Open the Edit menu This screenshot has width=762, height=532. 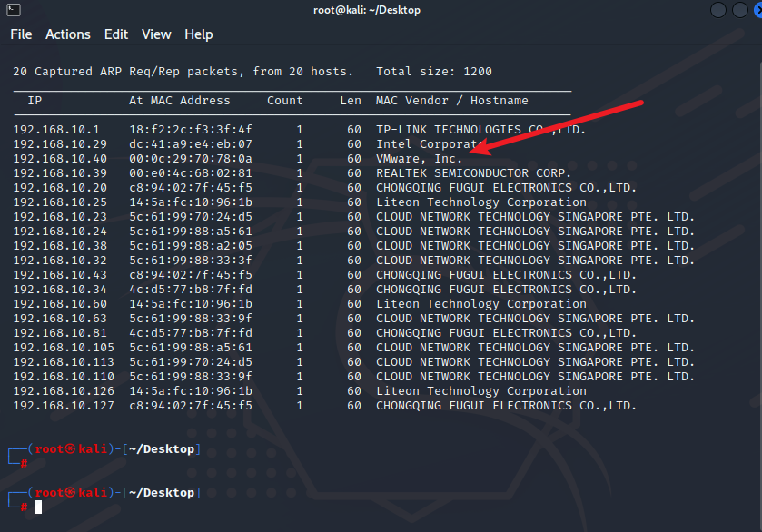tap(116, 34)
